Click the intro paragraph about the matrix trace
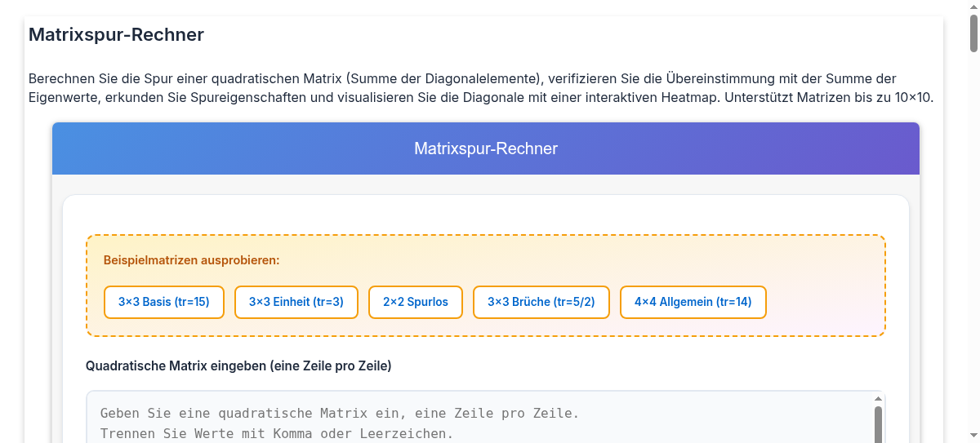The height and width of the screenshot is (443, 980). pyautogui.click(x=481, y=88)
